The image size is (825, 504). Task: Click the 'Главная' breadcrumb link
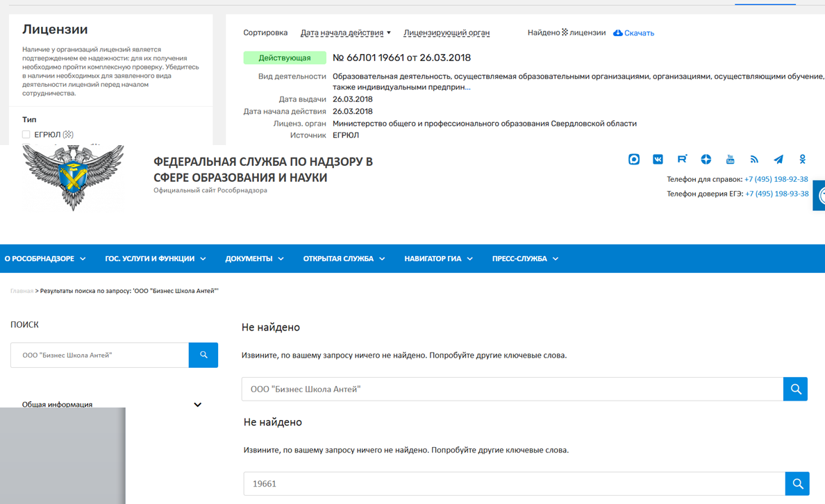pyautogui.click(x=22, y=291)
